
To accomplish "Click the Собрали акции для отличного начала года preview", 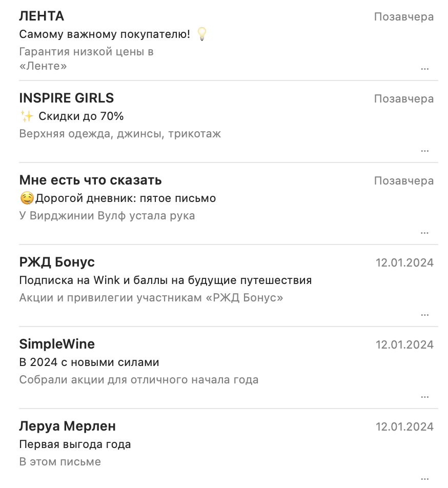I will click(139, 380).
